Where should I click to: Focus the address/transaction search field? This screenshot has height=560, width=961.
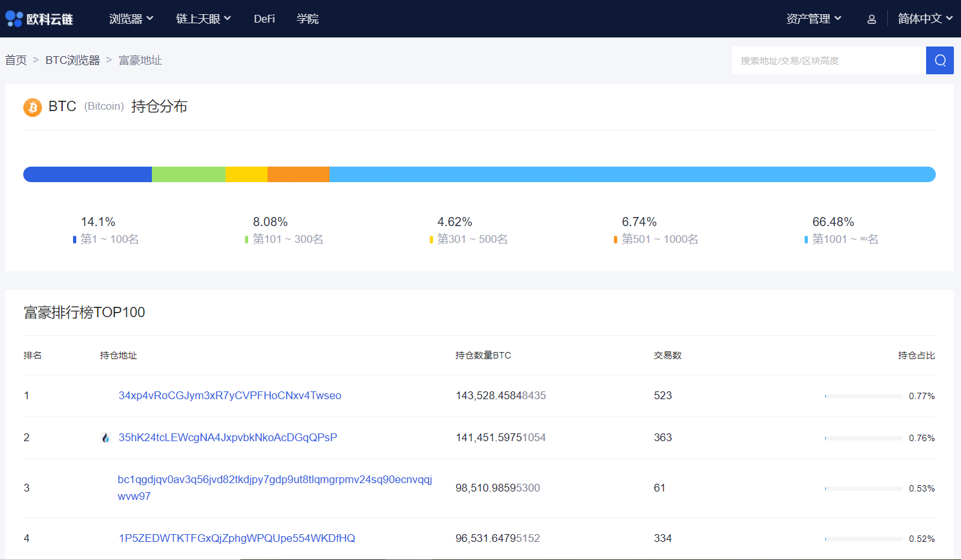click(x=829, y=61)
